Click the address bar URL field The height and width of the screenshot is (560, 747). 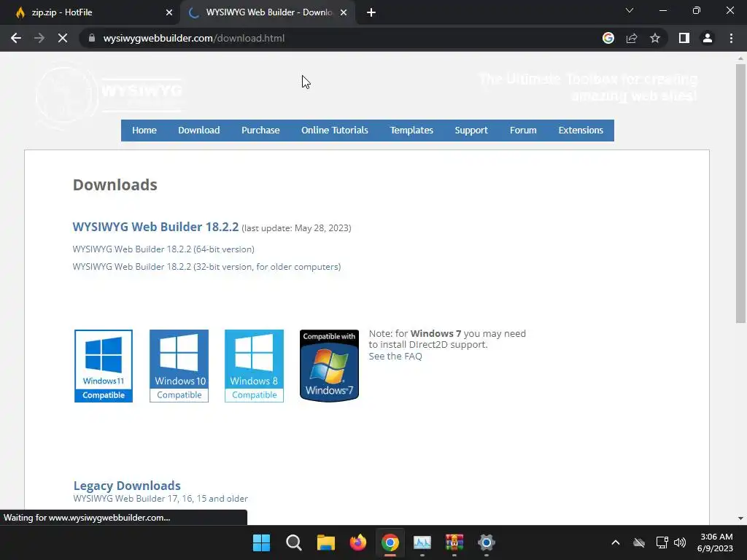[333, 38]
